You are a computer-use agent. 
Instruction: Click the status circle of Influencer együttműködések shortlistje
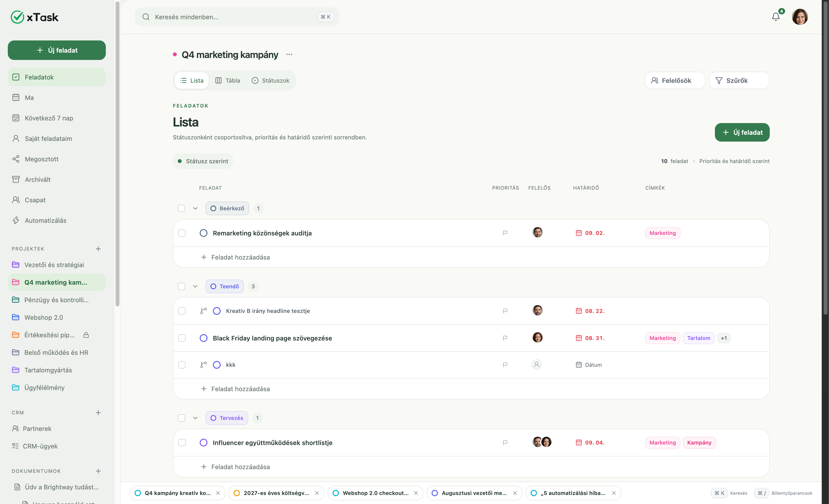pos(204,443)
